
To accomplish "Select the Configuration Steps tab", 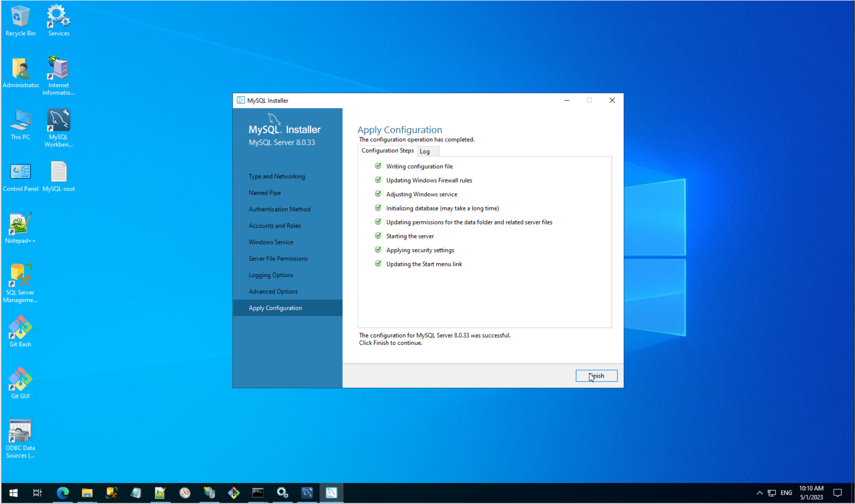I will pyautogui.click(x=387, y=150).
